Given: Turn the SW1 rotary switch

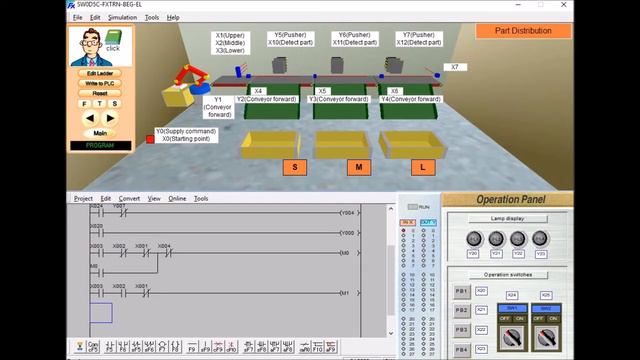Looking at the screenshot, I should pos(512,338).
